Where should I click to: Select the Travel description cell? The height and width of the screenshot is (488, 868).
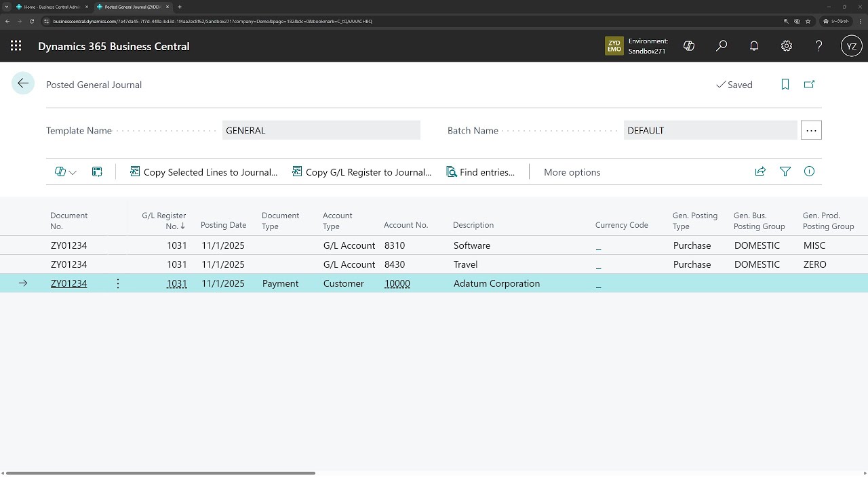click(x=465, y=264)
